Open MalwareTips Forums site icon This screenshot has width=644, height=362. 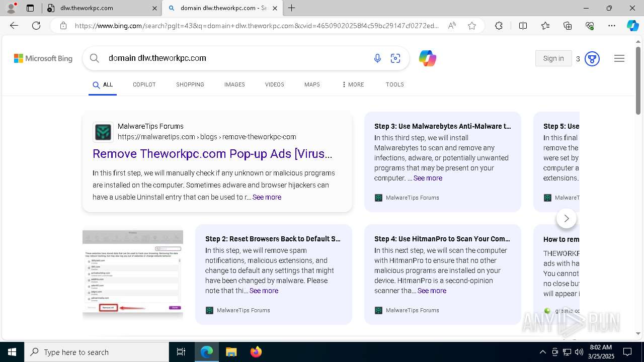[x=103, y=132]
